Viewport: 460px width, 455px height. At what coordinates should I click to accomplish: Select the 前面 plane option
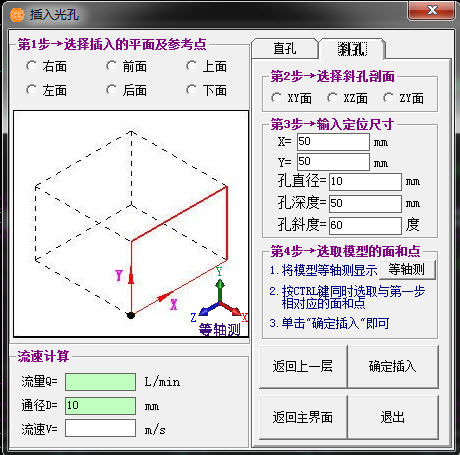pos(126,66)
